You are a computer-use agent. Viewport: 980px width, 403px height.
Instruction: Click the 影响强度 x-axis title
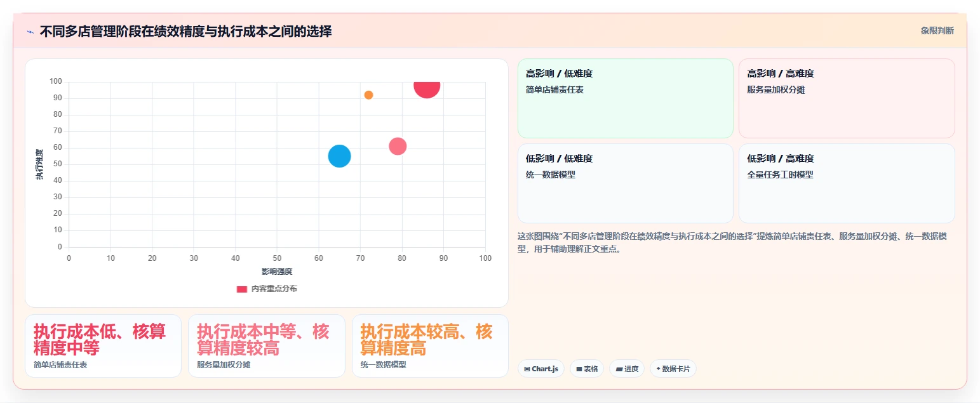click(x=277, y=272)
